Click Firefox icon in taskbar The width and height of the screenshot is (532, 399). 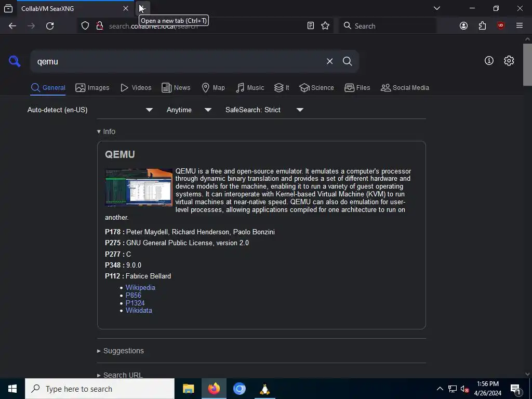(214, 389)
